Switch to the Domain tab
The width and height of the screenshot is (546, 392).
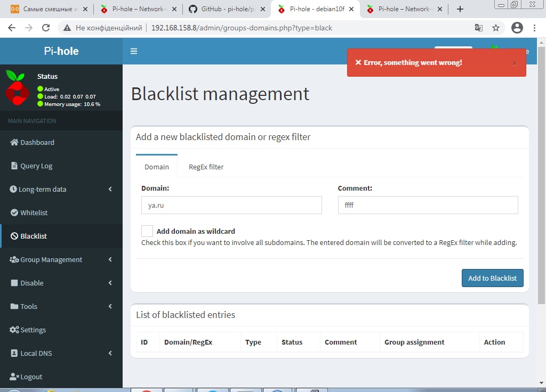coord(157,167)
